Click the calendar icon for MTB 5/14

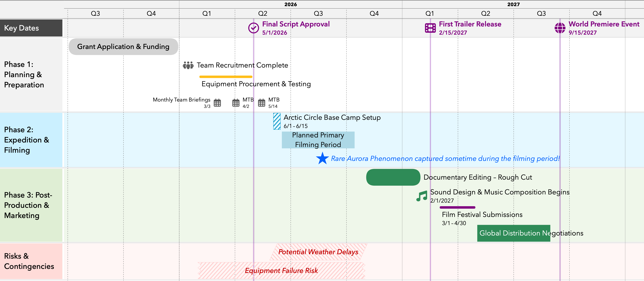(x=262, y=103)
